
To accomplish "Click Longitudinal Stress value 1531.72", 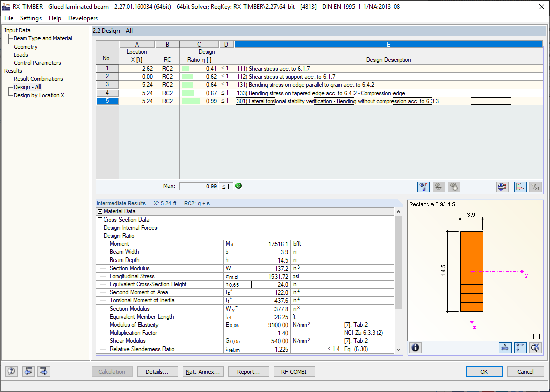I will tap(270, 276).
